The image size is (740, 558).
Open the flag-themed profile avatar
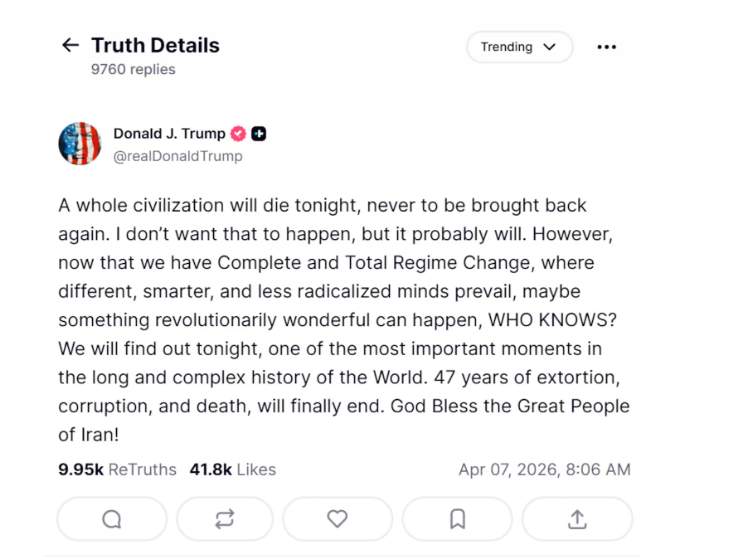coord(80,144)
